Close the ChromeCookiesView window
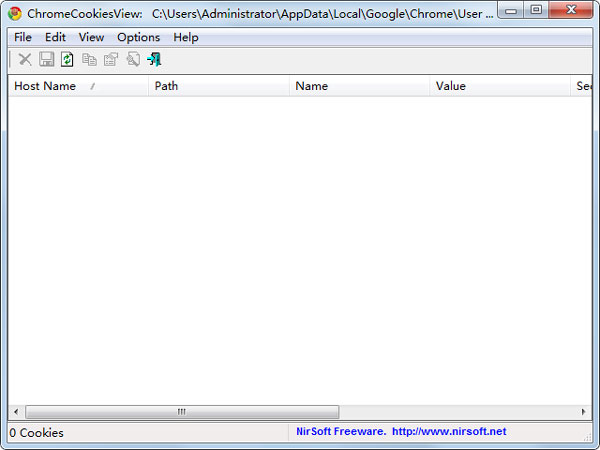 [x=571, y=10]
